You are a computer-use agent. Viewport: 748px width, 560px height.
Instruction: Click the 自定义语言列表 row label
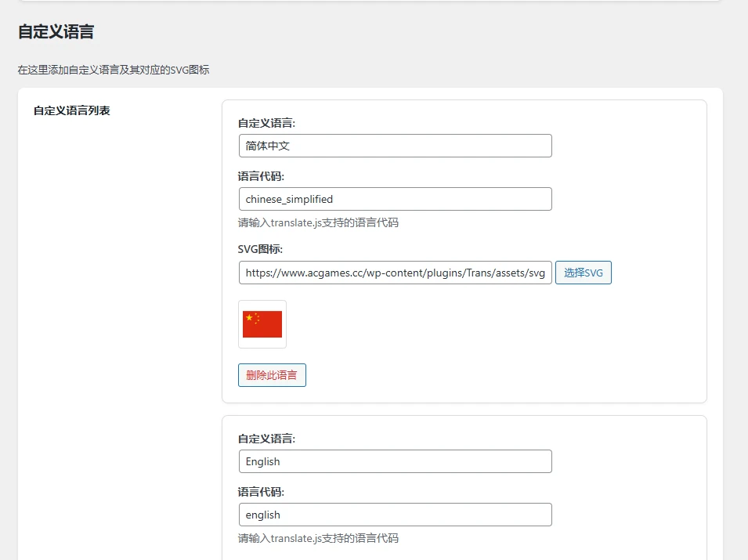click(x=71, y=110)
